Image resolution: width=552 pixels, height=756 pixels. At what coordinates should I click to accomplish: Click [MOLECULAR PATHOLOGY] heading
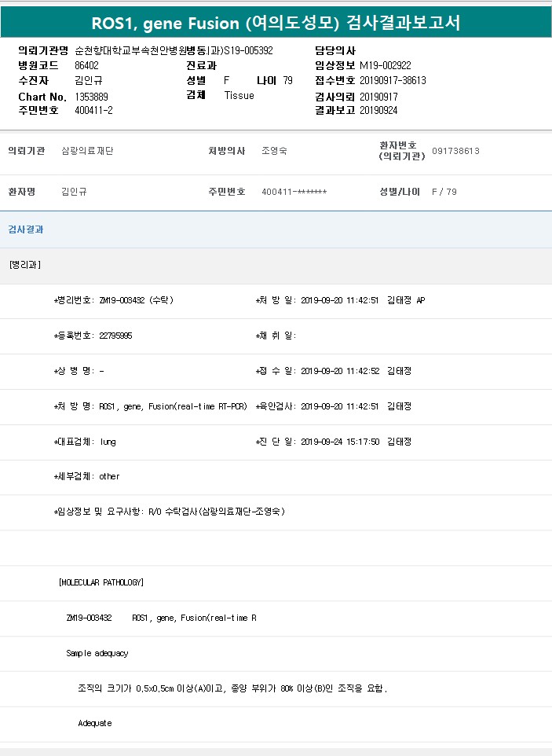pyautogui.click(x=101, y=582)
